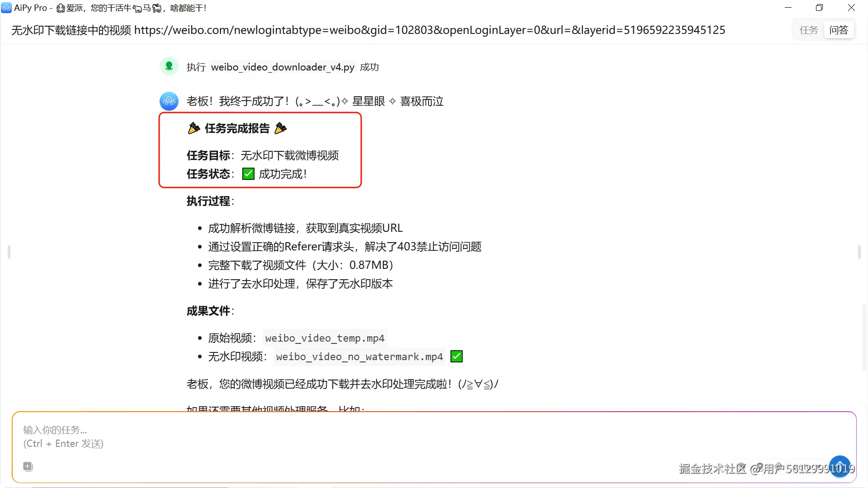Expand the left side panel handle
Viewport: 868px width, 488px height.
9,252
